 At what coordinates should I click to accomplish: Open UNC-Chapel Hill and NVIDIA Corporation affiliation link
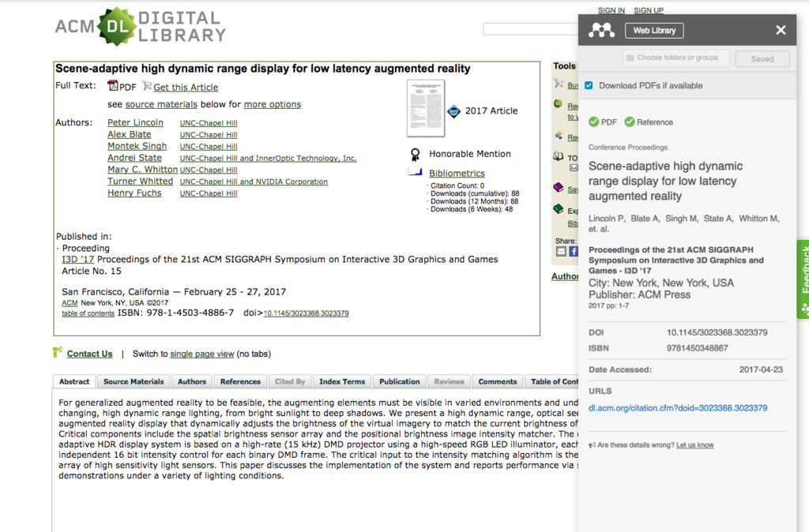(x=254, y=182)
